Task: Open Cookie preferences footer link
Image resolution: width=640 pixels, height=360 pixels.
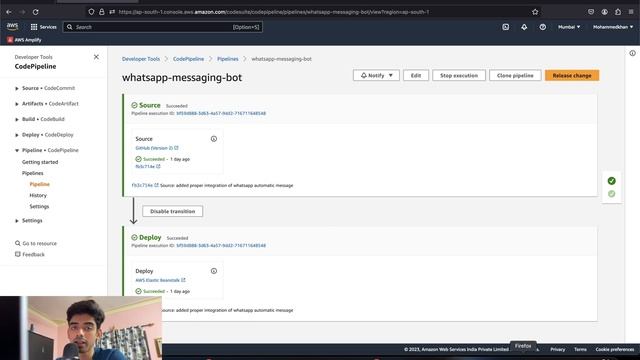Action: tap(614, 349)
